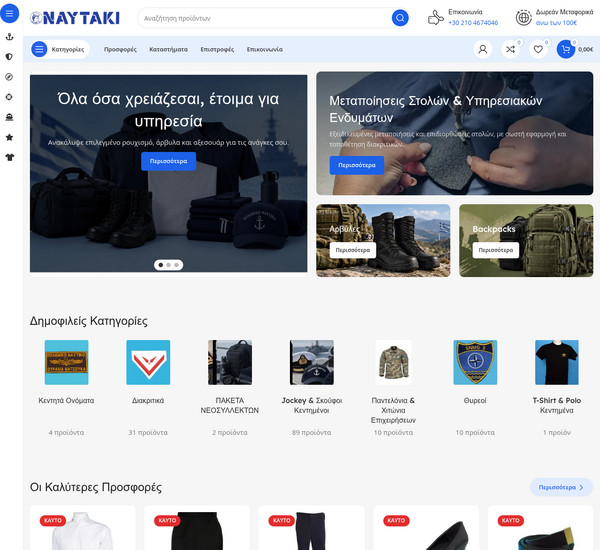The width and height of the screenshot is (600, 550).
Task: Click the crosshair target icon in sidebar
Action: (10, 97)
